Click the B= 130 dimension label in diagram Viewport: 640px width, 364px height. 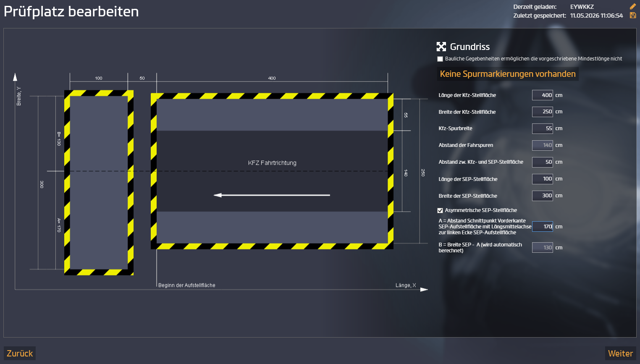(x=59, y=139)
